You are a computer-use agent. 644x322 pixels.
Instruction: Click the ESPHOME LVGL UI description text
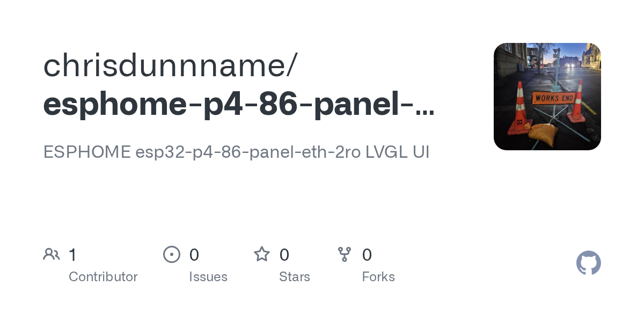point(236,152)
